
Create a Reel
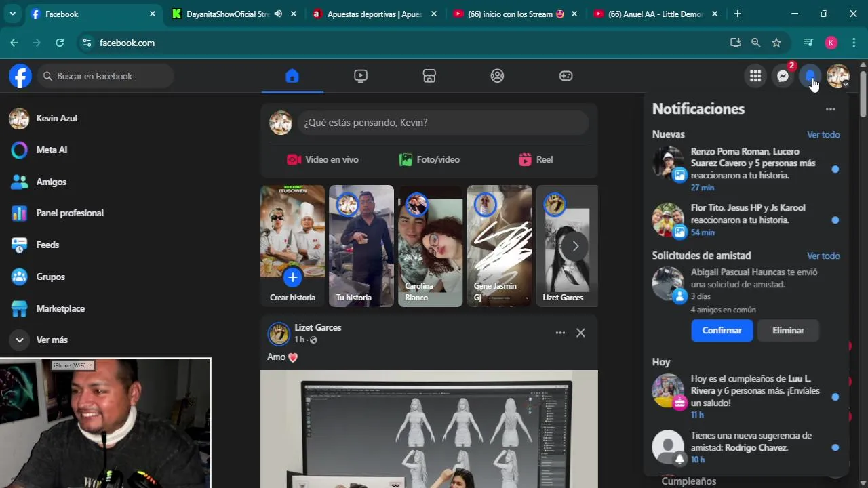536,159
